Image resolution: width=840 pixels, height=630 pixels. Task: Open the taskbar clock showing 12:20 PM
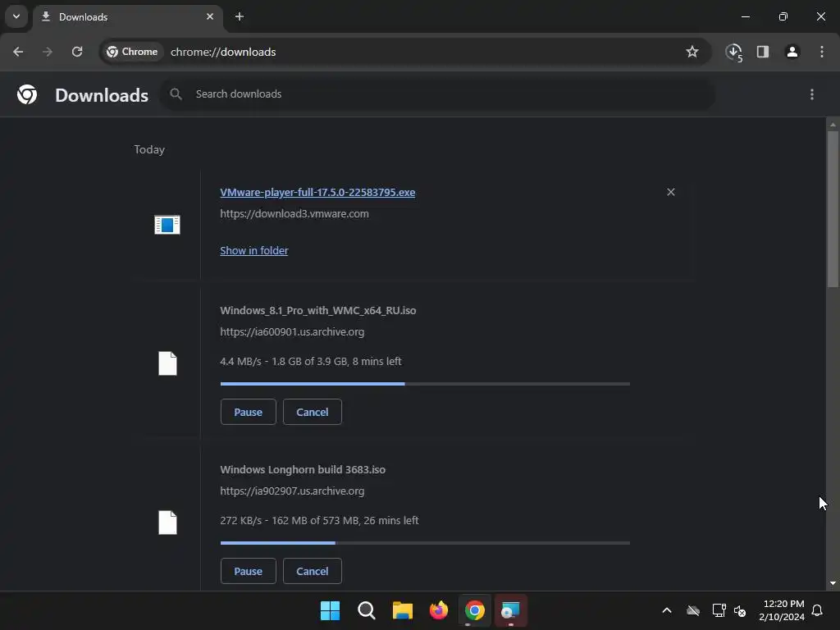[782, 610]
